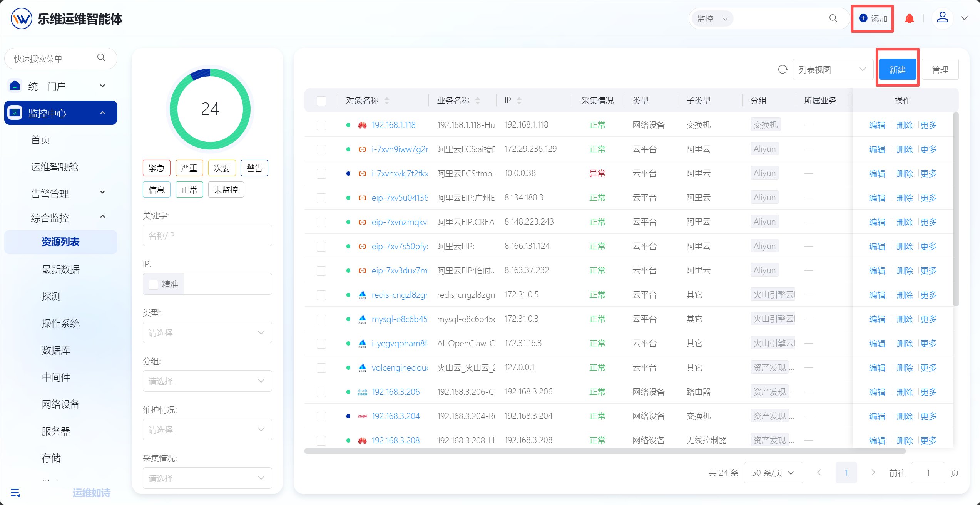Go to next page arrow

pyautogui.click(x=873, y=473)
